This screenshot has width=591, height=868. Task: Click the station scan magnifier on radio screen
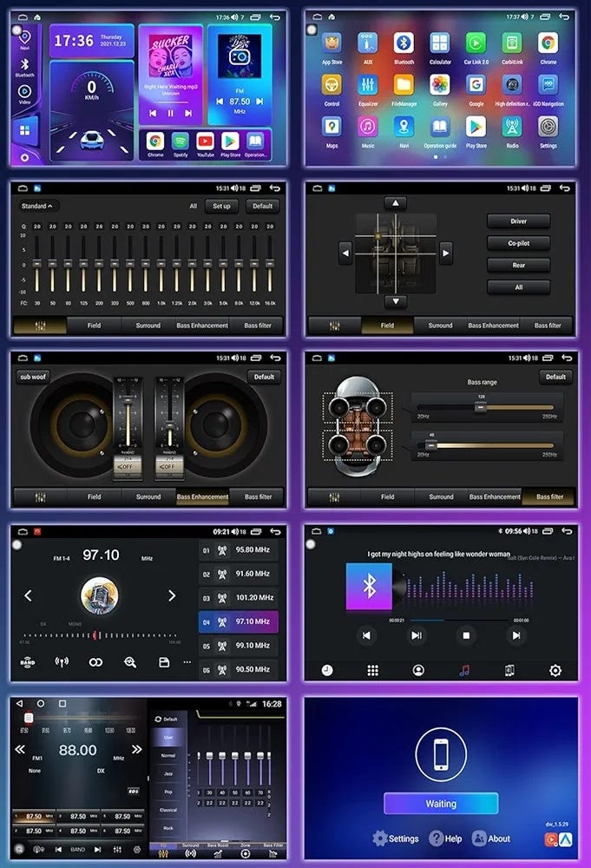(130, 661)
